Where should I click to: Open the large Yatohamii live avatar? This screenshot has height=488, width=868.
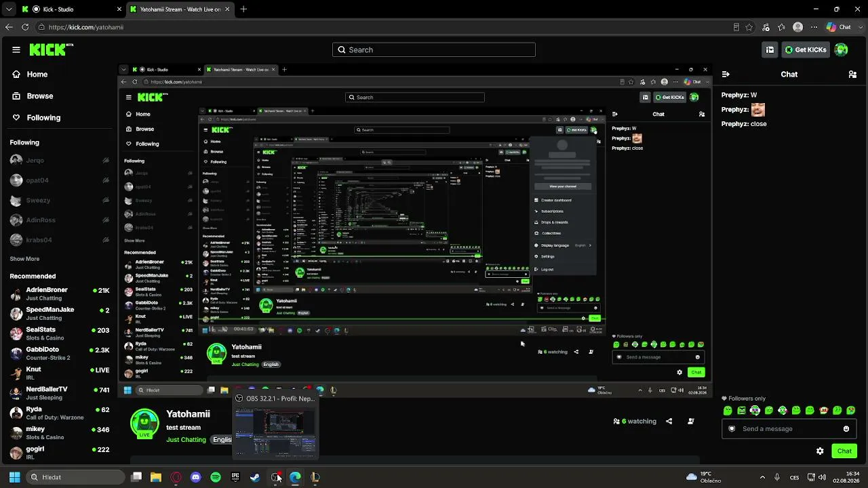click(144, 422)
